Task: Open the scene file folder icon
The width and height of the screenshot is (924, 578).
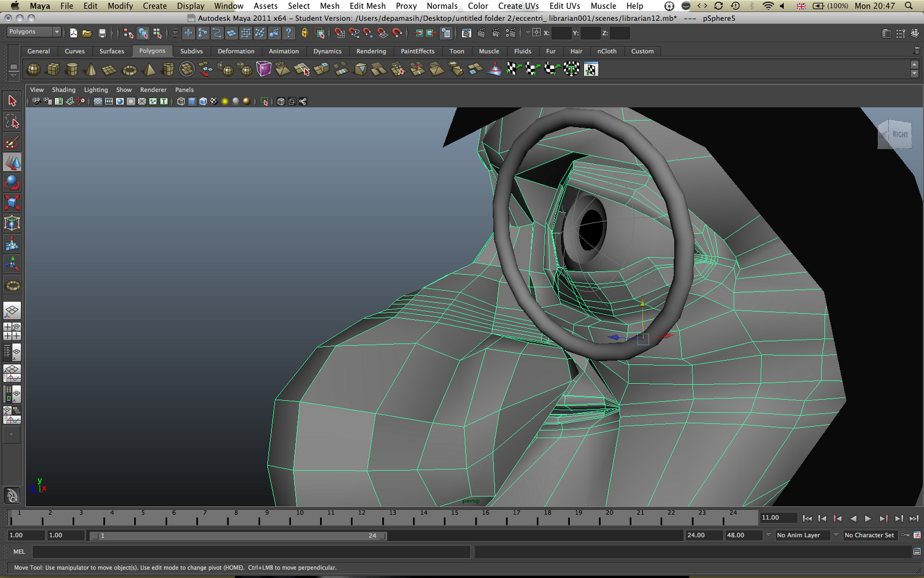Action: pyautogui.click(x=87, y=34)
